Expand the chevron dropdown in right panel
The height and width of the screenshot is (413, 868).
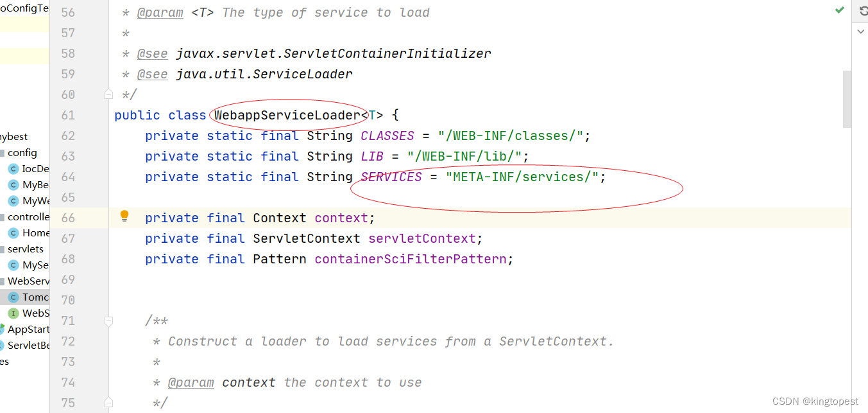pos(862,30)
